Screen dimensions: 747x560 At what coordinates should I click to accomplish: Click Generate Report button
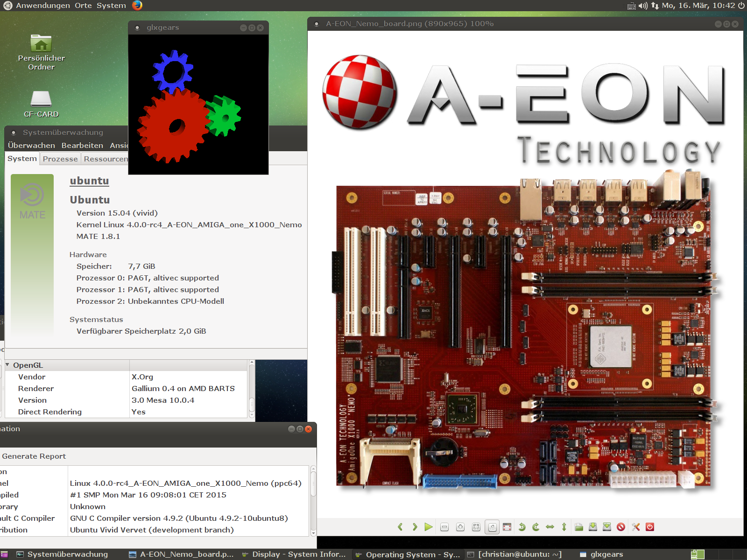[34, 456]
